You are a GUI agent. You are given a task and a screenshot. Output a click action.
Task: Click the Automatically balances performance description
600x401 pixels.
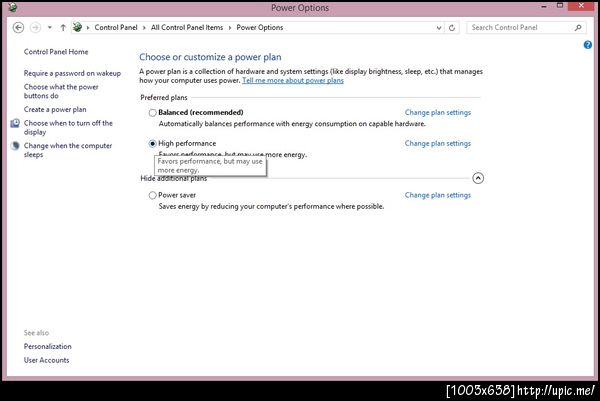click(292, 124)
